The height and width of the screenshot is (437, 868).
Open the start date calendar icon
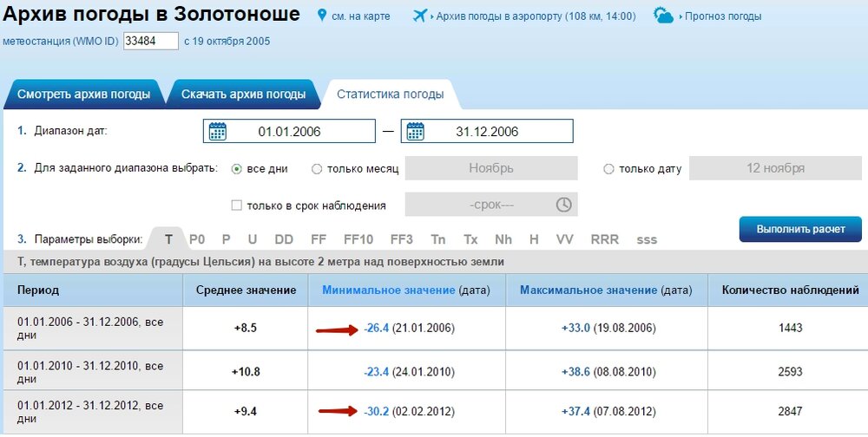point(218,131)
